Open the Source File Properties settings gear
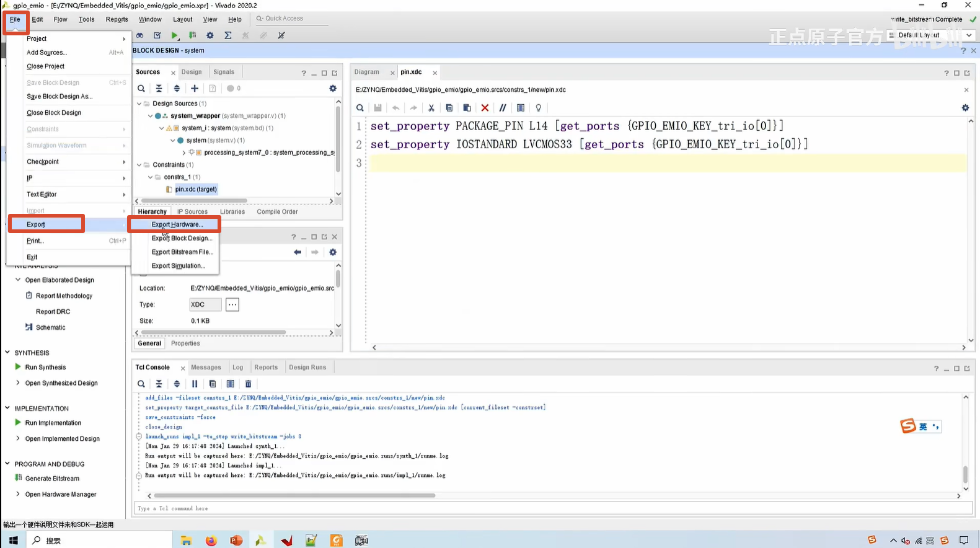Viewport: 980px width, 548px height. (333, 252)
